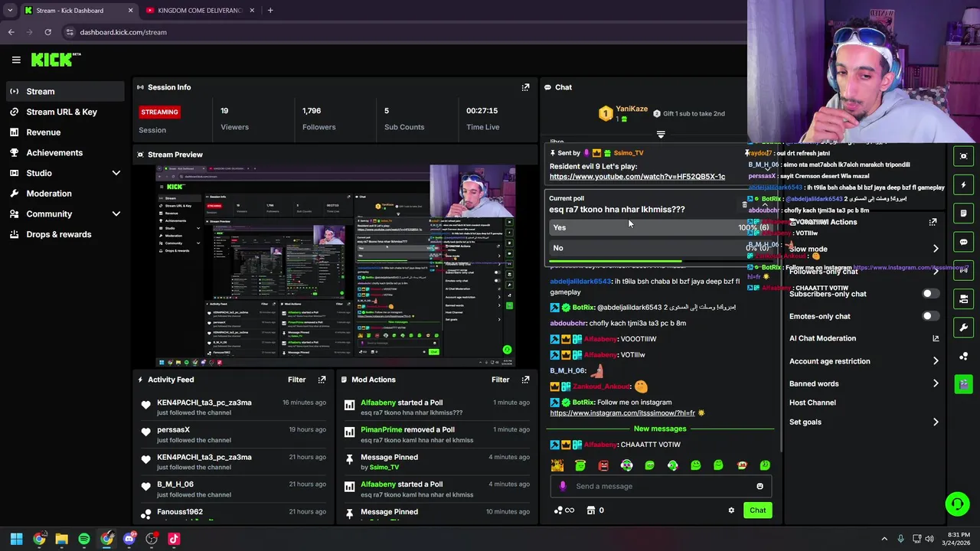Click the three-dots cluster icon in right sidebar
The image size is (980, 551).
pos(963,356)
